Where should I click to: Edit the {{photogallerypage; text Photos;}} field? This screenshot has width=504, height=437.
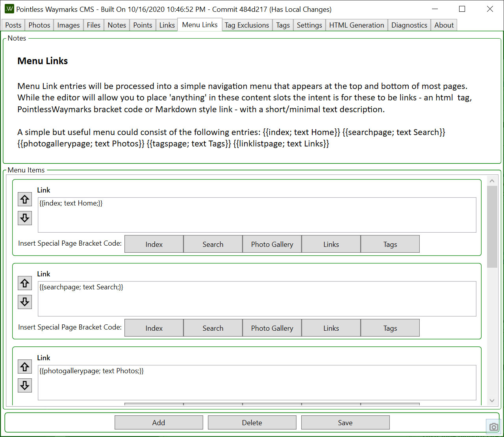[x=257, y=383]
